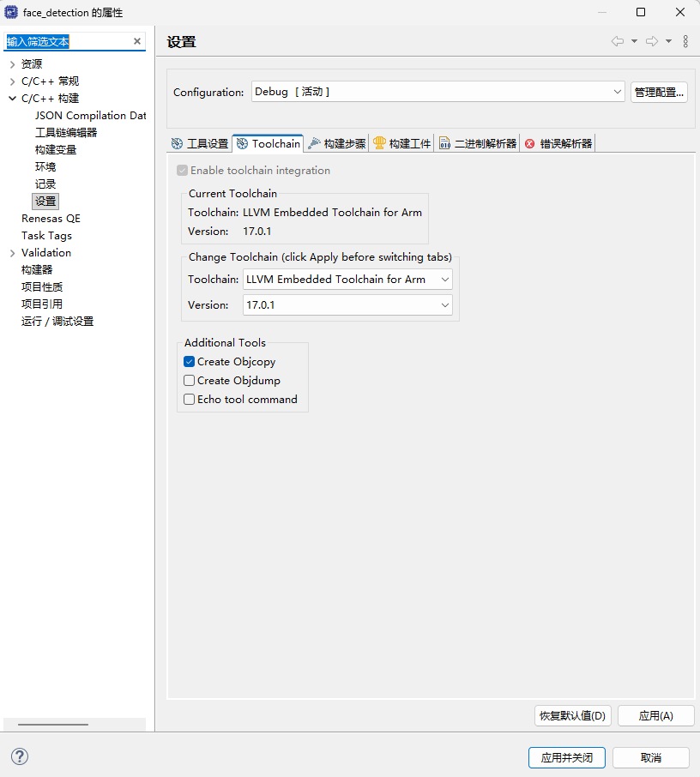Image resolution: width=700 pixels, height=777 pixels.
Task: Clear the filter text with X icon
Action: (x=137, y=42)
